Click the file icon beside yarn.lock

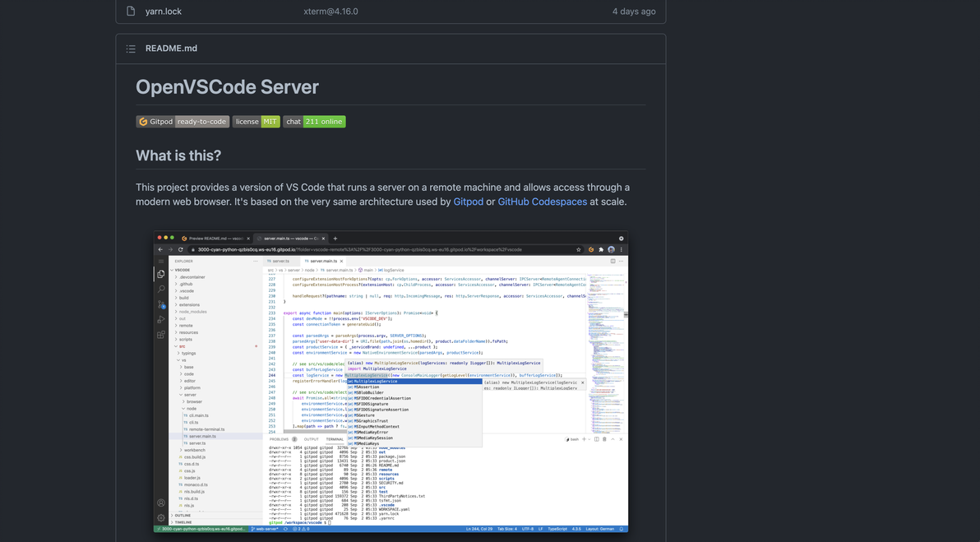coord(131,12)
